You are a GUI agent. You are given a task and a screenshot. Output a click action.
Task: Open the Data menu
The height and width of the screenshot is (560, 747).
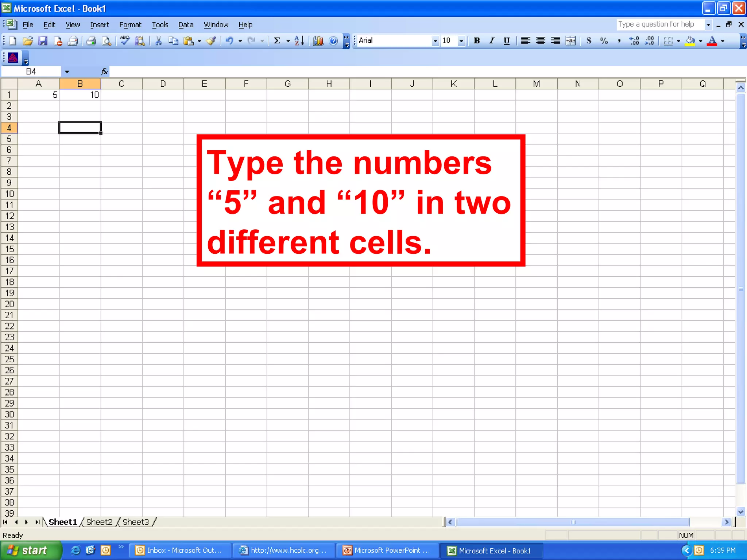coord(186,24)
